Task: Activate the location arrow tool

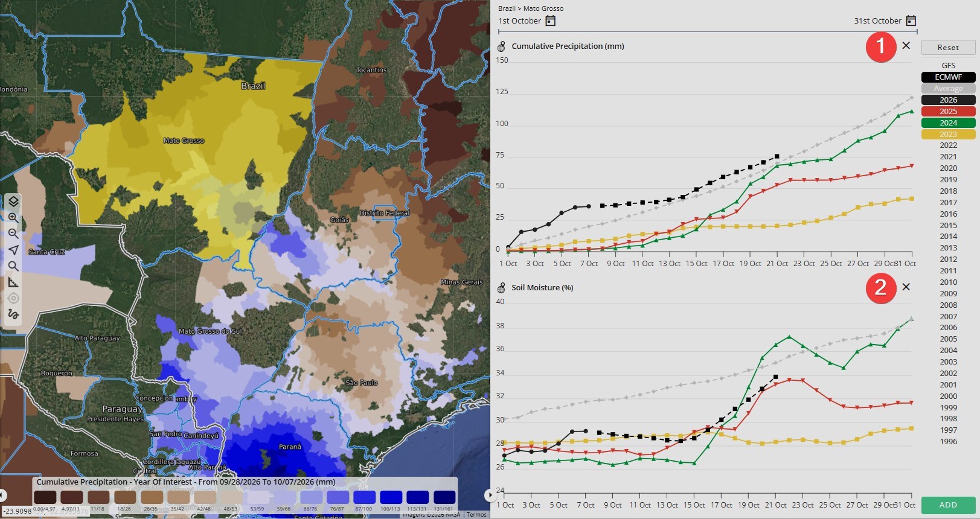Action: tap(13, 250)
